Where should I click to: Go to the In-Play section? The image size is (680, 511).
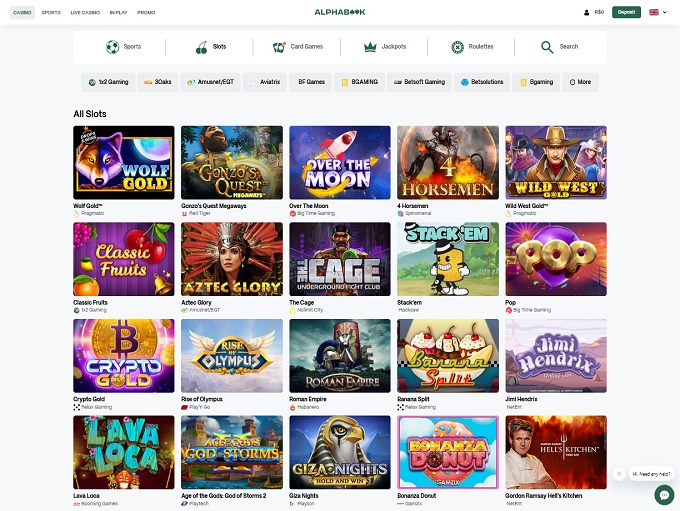click(118, 12)
